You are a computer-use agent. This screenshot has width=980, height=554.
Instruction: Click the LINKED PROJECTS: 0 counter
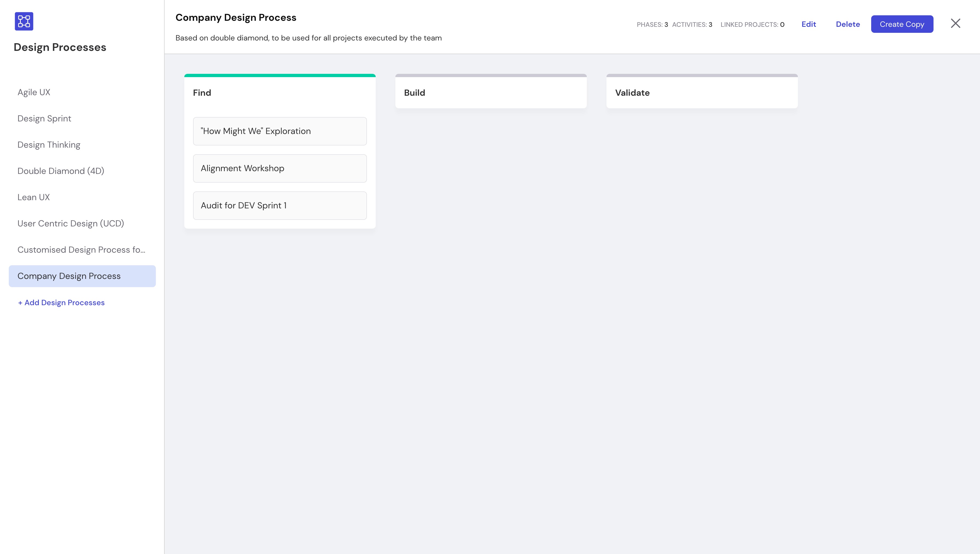point(752,25)
